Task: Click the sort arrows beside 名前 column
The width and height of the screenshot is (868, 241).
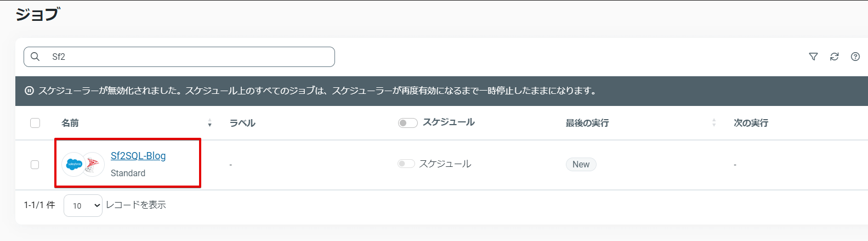Action: click(209, 123)
